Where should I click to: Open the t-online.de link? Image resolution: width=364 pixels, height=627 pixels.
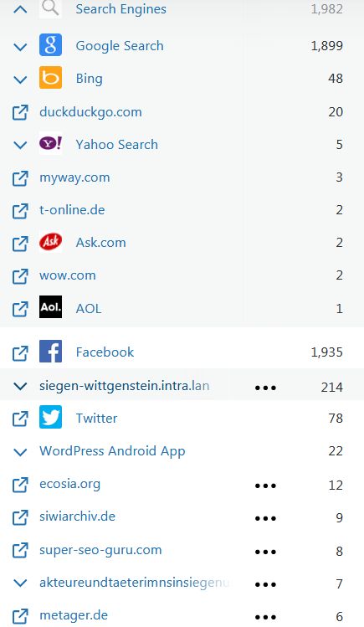pos(72,210)
